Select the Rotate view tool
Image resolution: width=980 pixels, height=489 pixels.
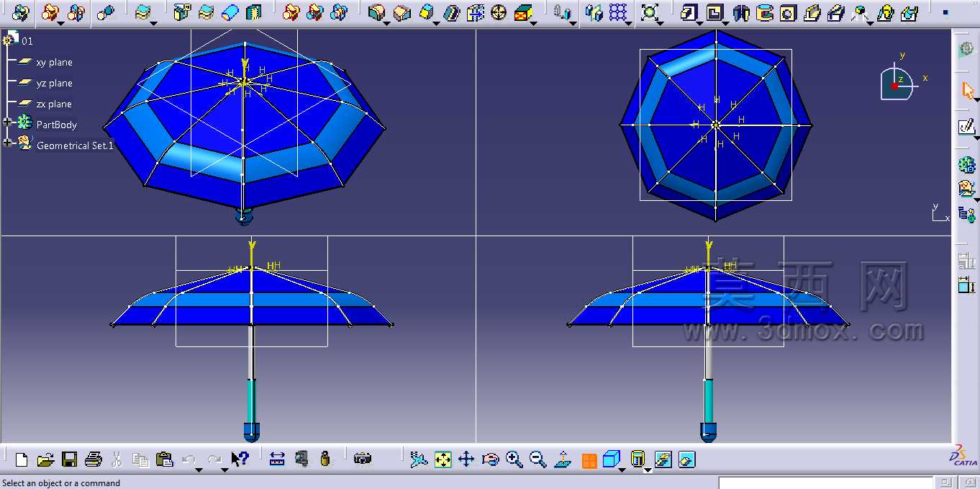point(490,459)
